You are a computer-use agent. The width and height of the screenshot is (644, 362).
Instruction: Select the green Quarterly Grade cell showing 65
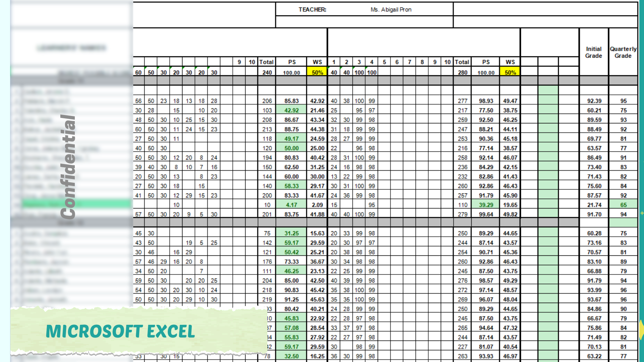[623, 205]
